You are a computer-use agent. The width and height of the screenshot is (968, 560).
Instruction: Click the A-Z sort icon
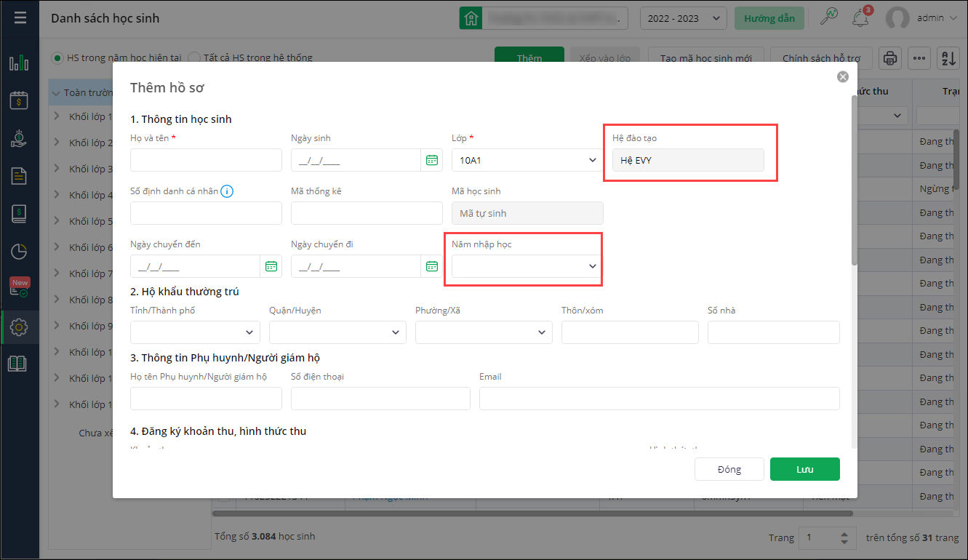(948, 58)
